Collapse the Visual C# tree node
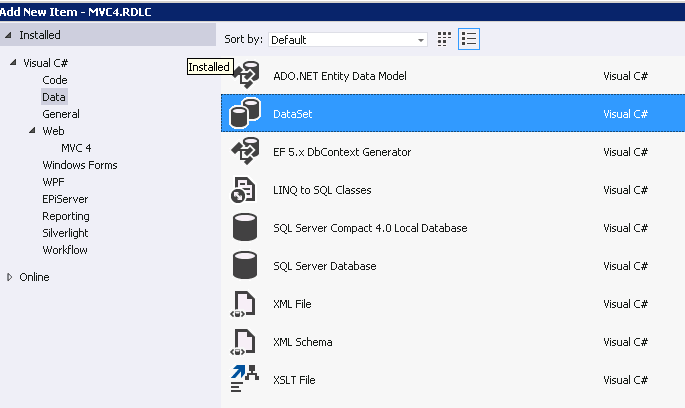685x408 pixels. point(14,62)
